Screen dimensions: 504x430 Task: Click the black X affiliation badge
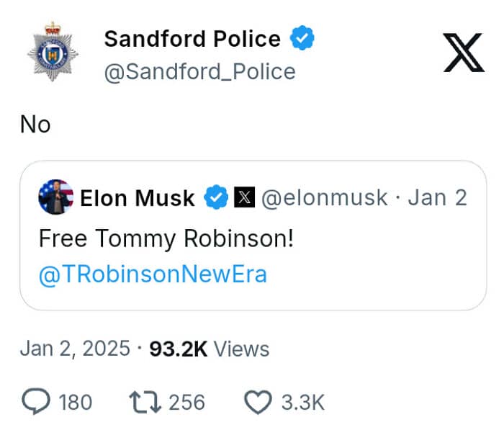pos(243,198)
